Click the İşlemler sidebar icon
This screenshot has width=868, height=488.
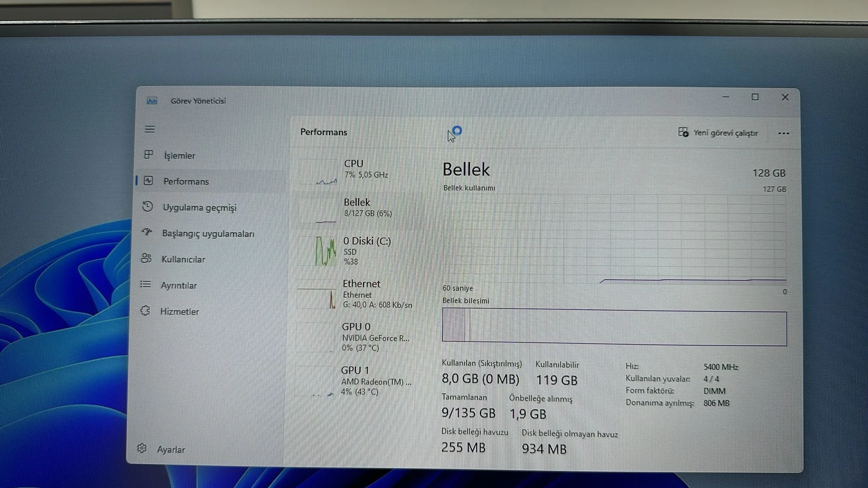pyautogui.click(x=148, y=155)
